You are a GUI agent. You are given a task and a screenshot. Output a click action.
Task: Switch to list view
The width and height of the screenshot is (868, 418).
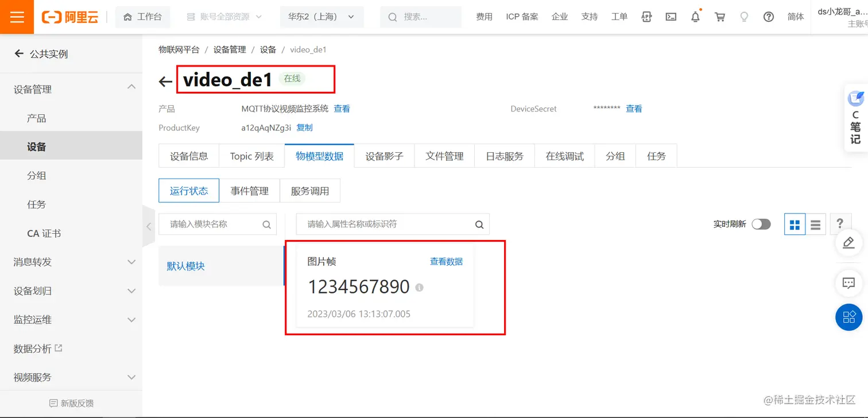point(815,225)
